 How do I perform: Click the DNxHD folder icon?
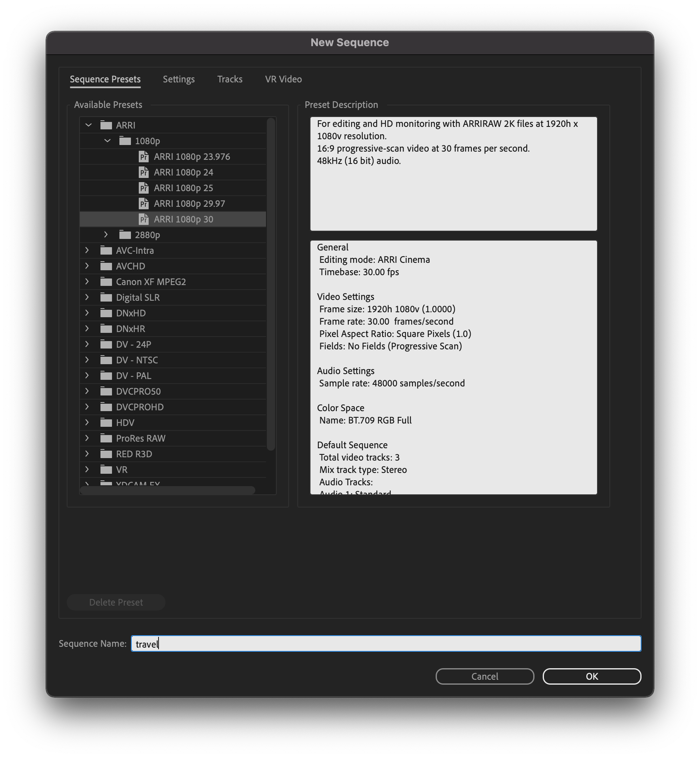pyautogui.click(x=106, y=313)
